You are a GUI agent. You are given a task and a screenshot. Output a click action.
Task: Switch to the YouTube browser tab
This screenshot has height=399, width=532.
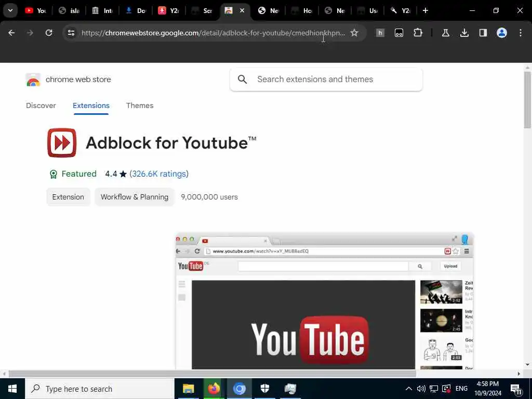[36, 10]
